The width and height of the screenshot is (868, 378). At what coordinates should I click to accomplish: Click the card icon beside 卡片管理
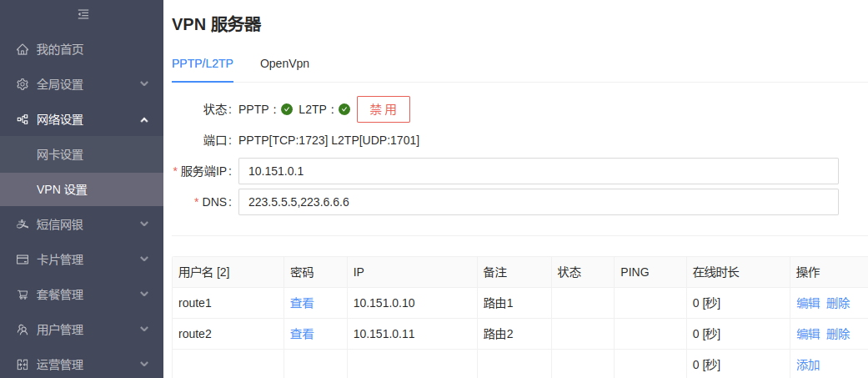(23, 260)
